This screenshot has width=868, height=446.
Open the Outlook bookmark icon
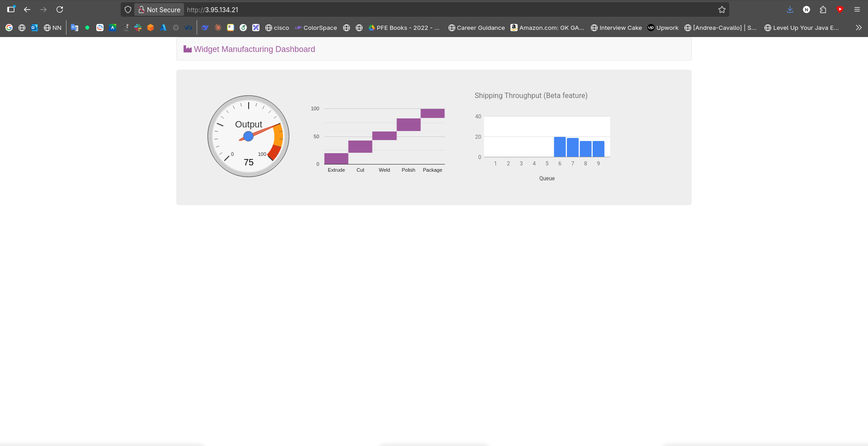coord(34,28)
